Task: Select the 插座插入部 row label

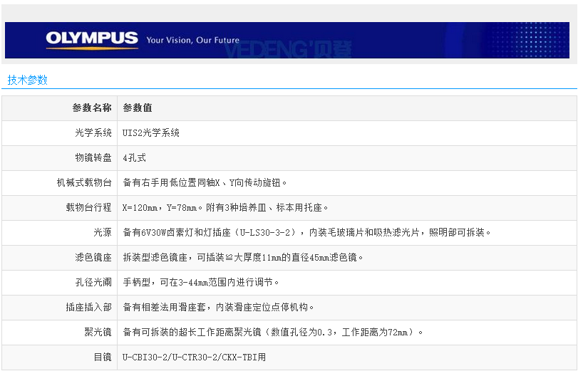Action: pyautogui.click(x=88, y=308)
